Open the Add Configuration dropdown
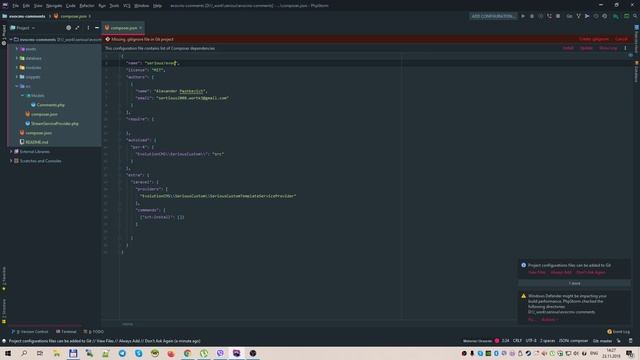640x360 pixels. 493,16
